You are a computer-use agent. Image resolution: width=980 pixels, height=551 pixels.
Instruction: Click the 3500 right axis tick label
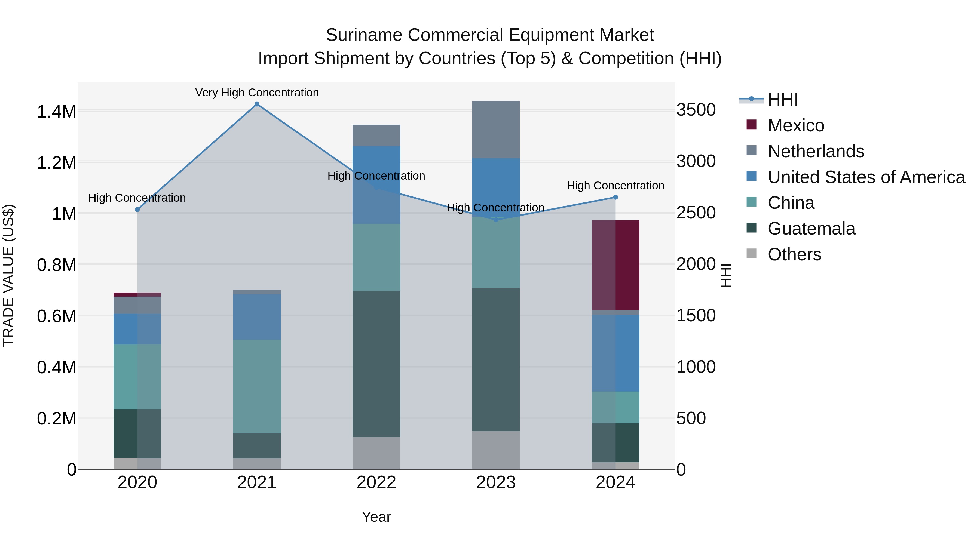pyautogui.click(x=696, y=110)
